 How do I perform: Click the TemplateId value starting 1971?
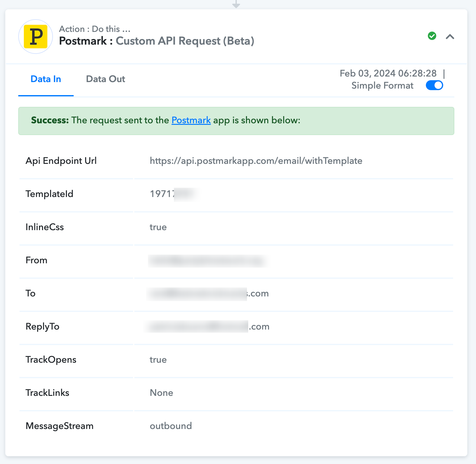pos(174,194)
